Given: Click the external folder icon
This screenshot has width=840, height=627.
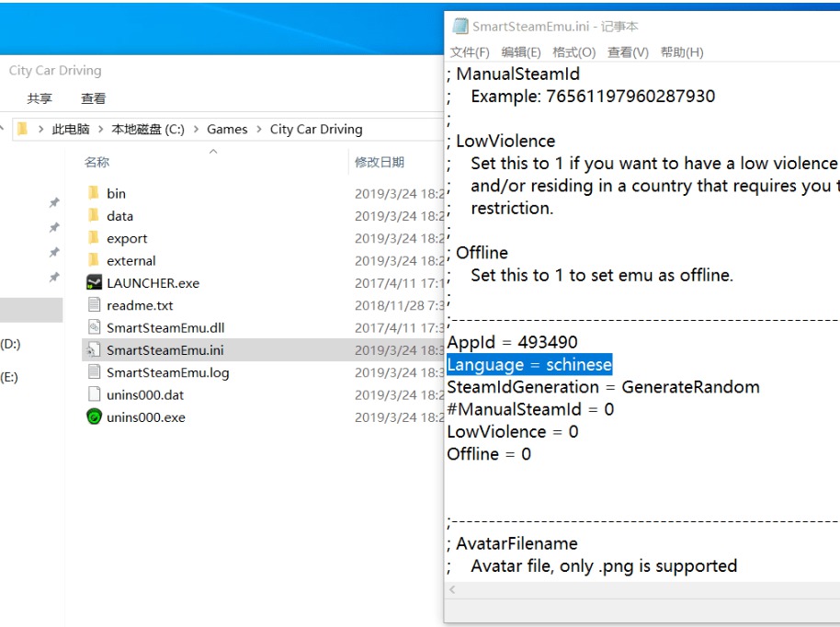Looking at the screenshot, I should pos(94,260).
